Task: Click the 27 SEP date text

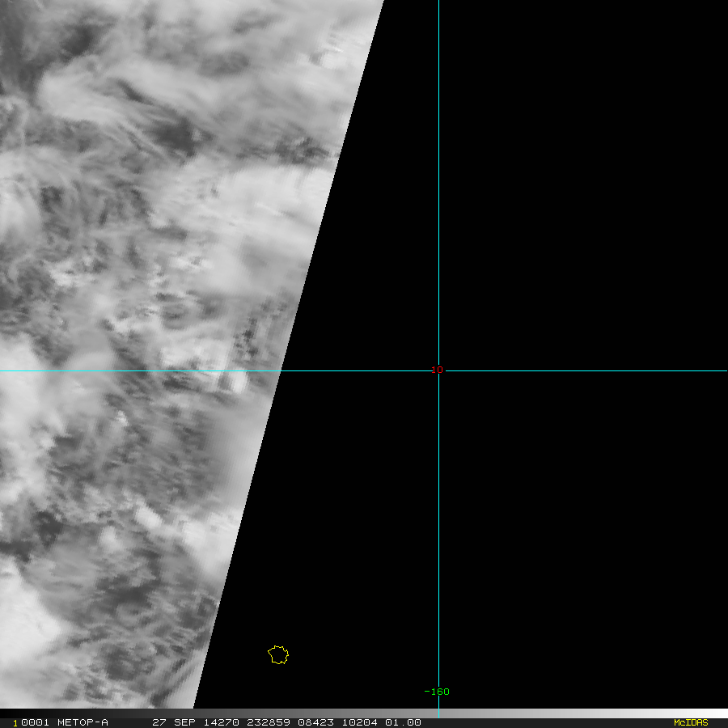Action: click(174, 722)
